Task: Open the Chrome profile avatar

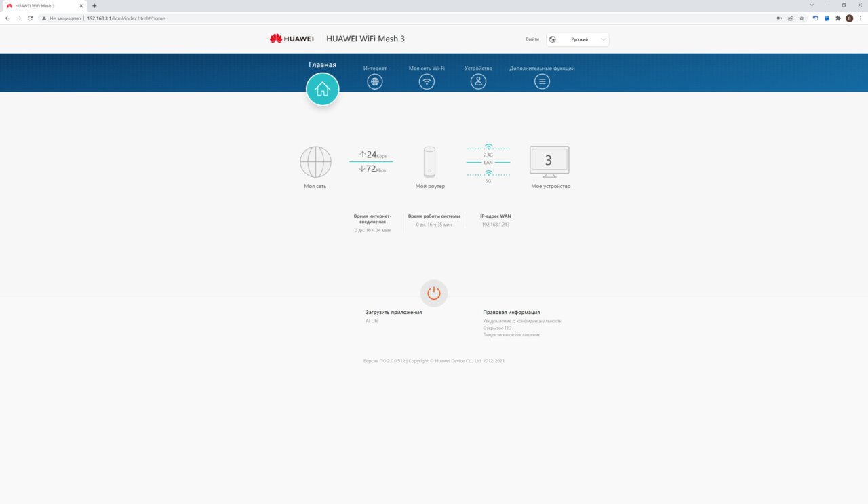Action: [x=849, y=18]
